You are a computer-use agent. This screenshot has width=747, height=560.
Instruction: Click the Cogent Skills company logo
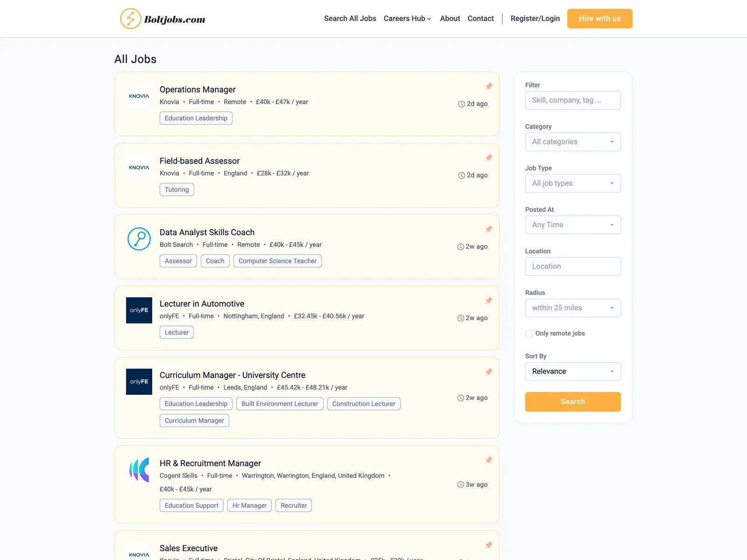[x=139, y=470]
